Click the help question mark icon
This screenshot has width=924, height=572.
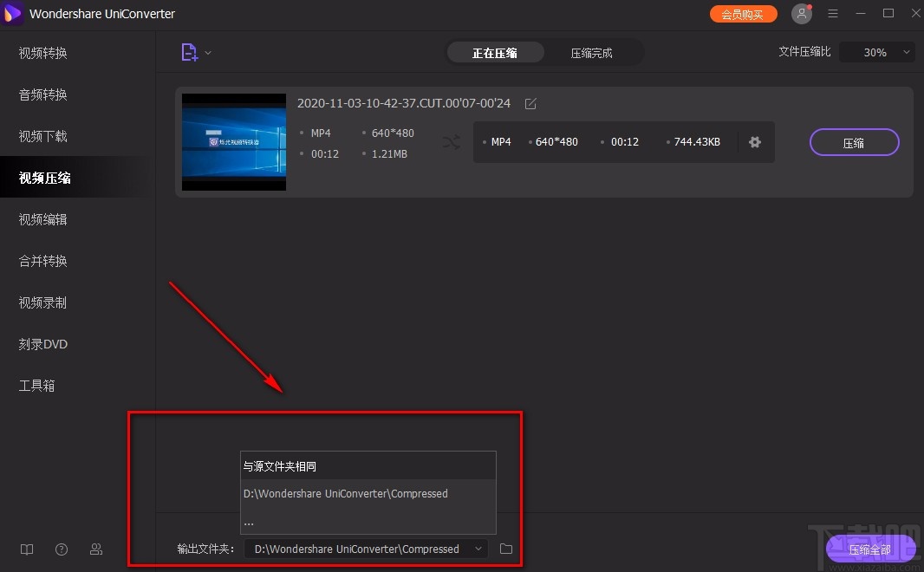(61, 549)
